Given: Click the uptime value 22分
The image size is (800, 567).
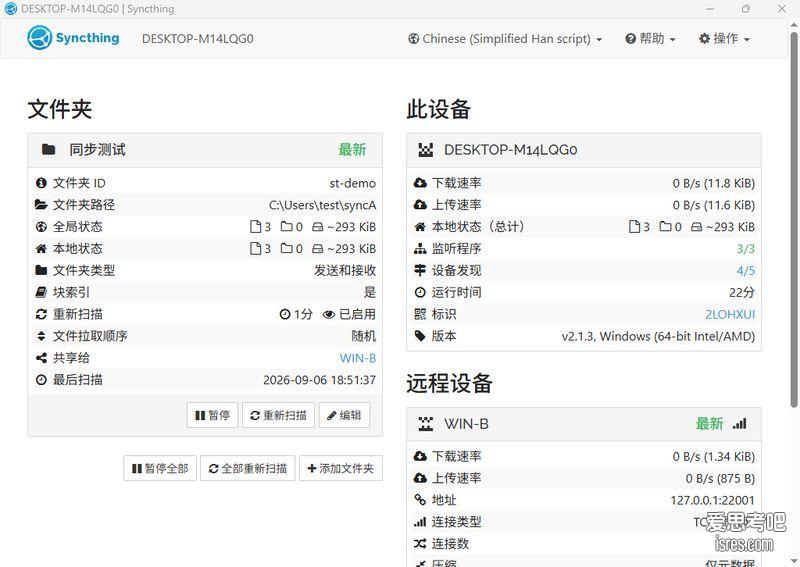Looking at the screenshot, I should [x=742, y=292].
